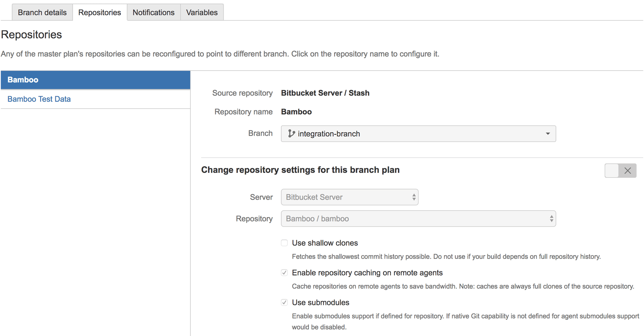Expand the Repository select arrows
644x336 pixels.
pyautogui.click(x=551, y=219)
